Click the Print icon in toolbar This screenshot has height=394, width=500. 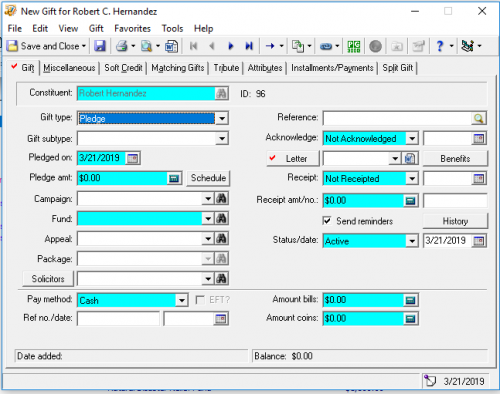tap(121, 46)
